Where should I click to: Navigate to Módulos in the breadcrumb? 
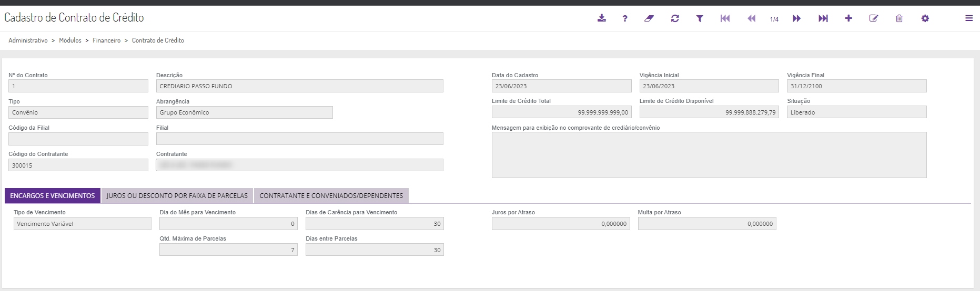70,40
